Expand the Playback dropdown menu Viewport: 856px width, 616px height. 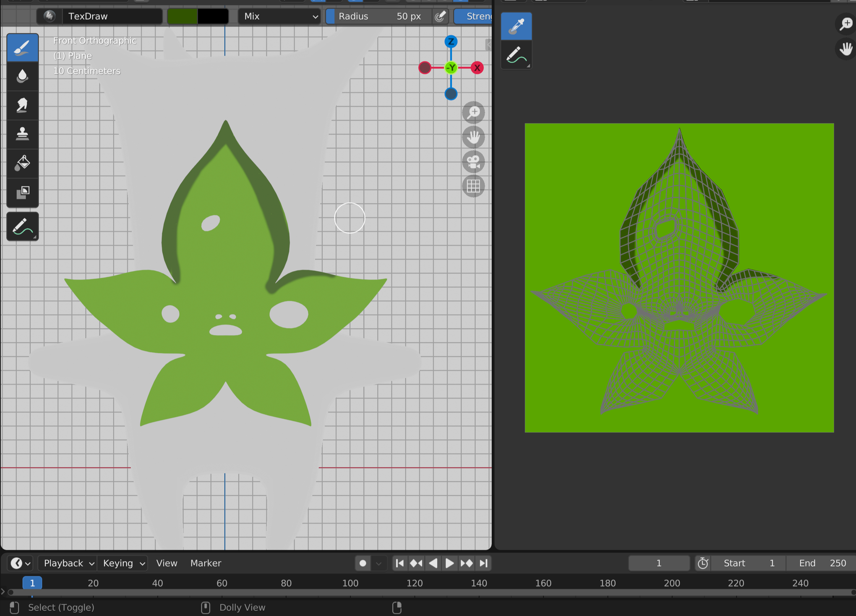click(x=68, y=563)
